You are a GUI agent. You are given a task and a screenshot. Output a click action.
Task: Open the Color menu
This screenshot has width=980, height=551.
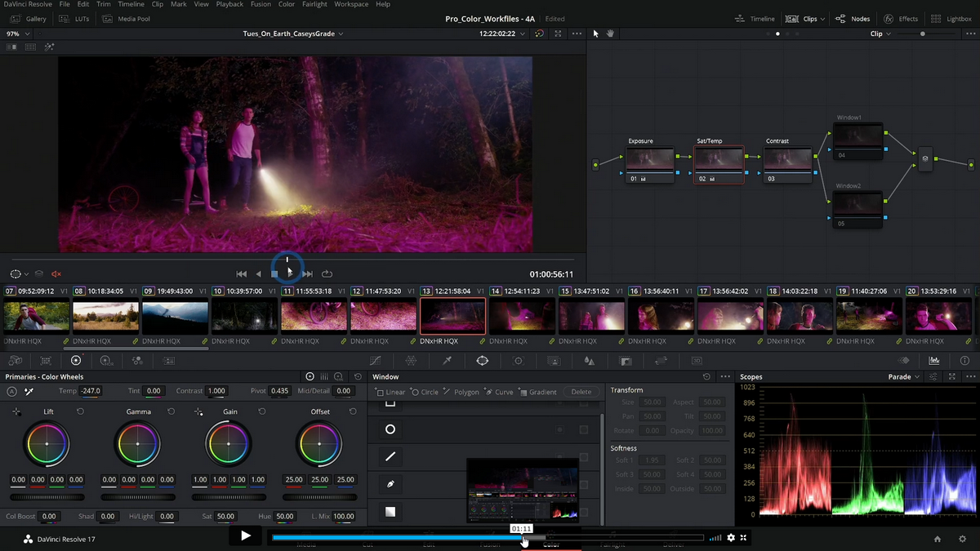[287, 4]
